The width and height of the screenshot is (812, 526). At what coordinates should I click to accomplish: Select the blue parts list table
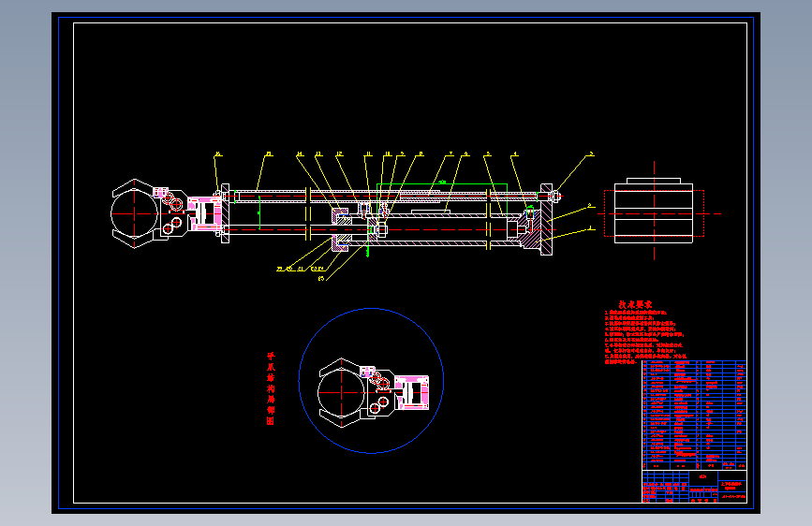(x=694, y=416)
